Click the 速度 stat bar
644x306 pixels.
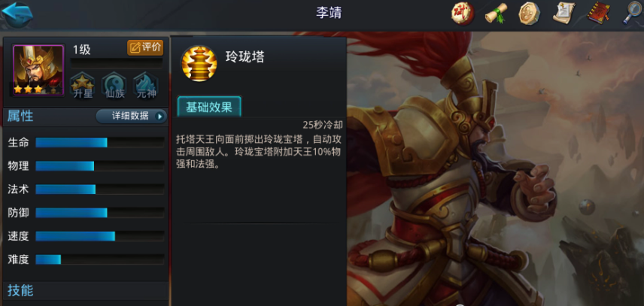[100, 236]
